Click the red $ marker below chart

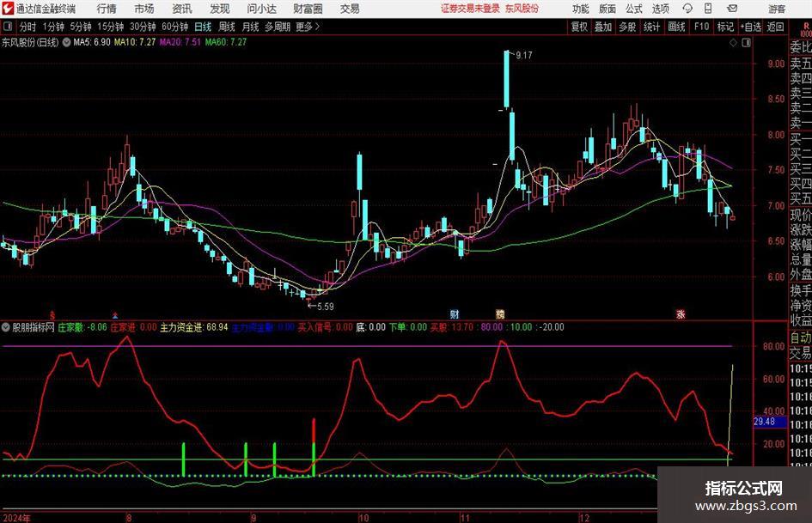pyautogui.click(x=52, y=314)
